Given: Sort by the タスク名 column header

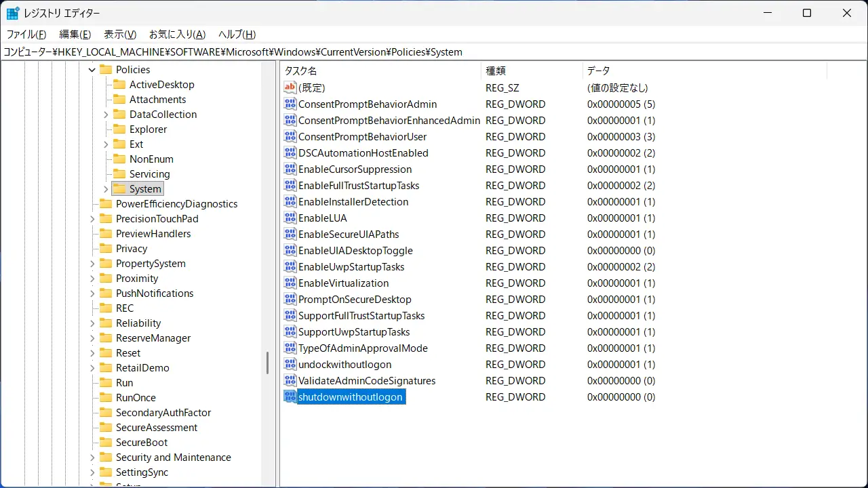Looking at the screenshot, I should [380, 70].
